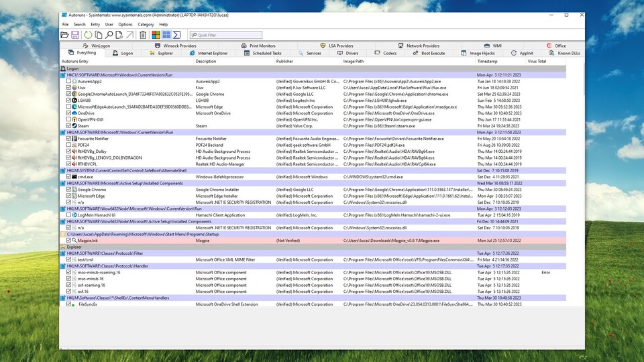Sort by the Description column header
This screenshot has height=362, width=644.
pyautogui.click(x=233, y=61)
